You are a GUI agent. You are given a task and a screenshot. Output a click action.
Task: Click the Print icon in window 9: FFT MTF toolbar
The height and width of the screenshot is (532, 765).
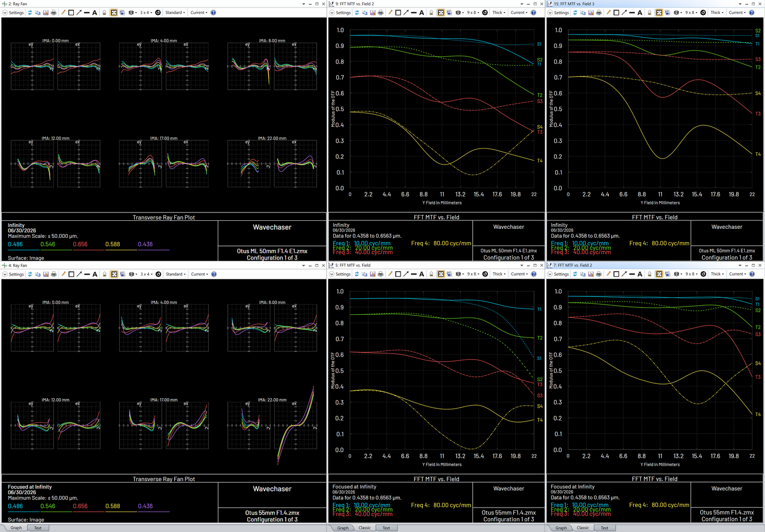380,12
